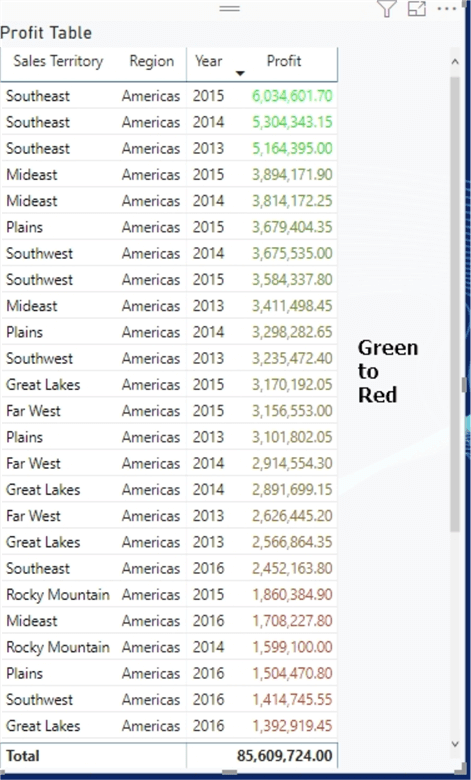Sort by Profit column header

(284, 61)
